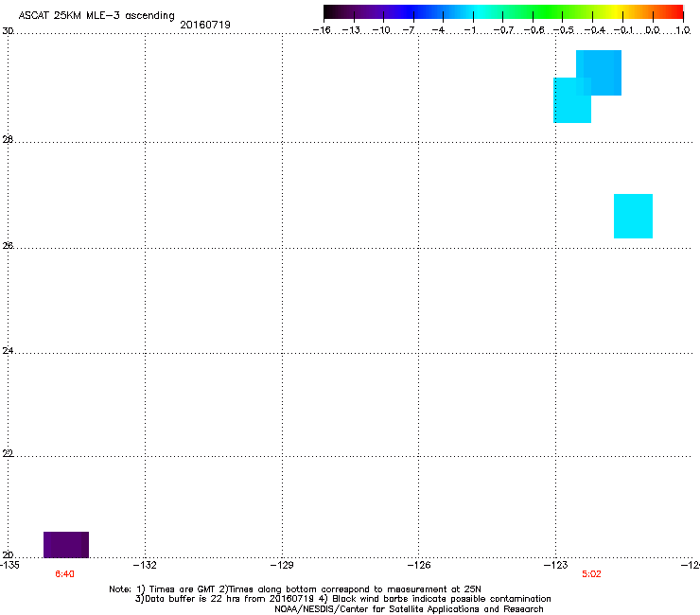
Task: Click the longitude label -135
Action: (x=9, y=565)
